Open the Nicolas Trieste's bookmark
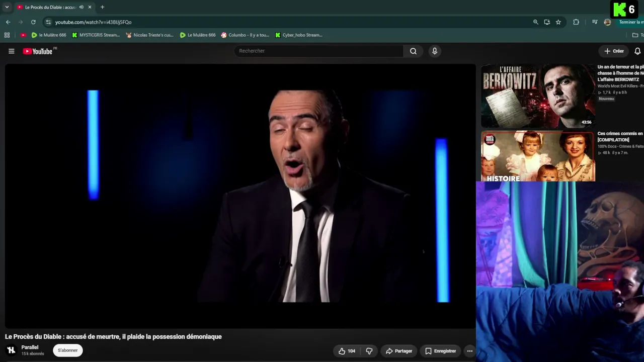Screen dimensions: 644x362 coord(149,35)
